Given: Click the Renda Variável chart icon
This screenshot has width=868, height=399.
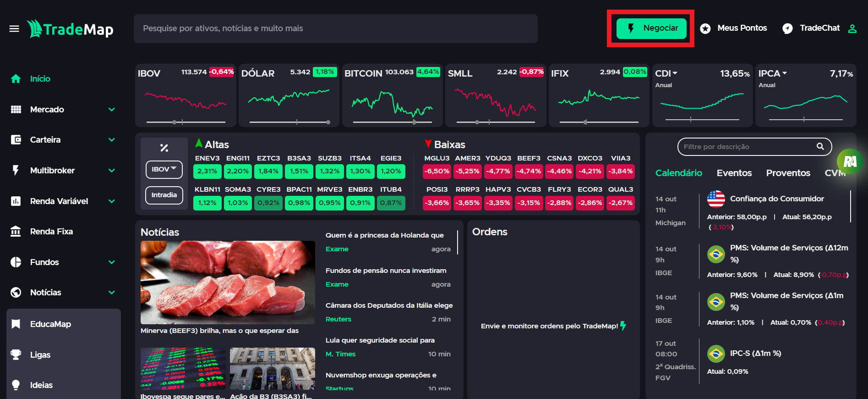Looking at the screenshot, I should 16,201.
